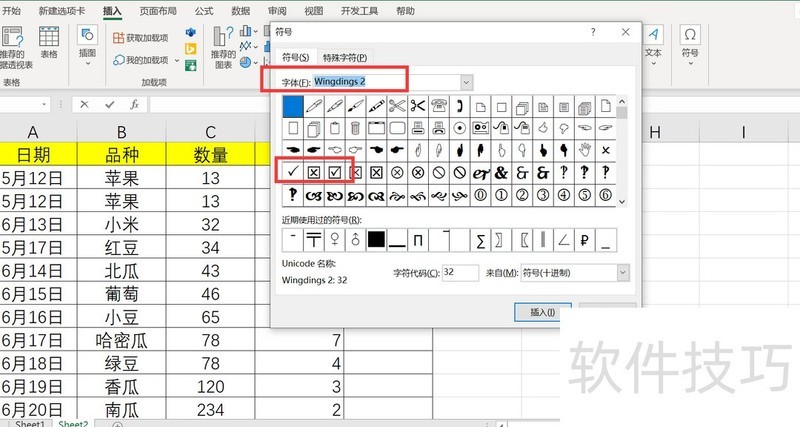Click the ruble sign in recent symbols
Screen dimensions: 800x427
585,239
